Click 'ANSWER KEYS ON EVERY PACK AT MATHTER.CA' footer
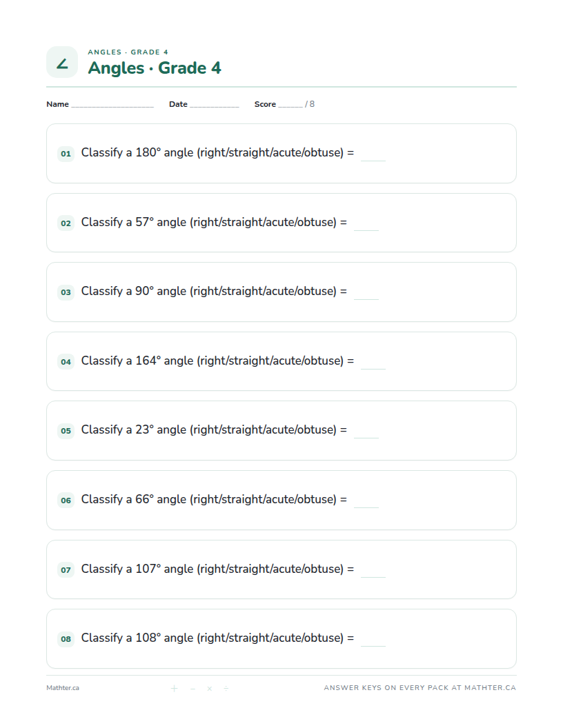Image resolution: width=563 pixels, height=728 pixels. coord(420,688)
